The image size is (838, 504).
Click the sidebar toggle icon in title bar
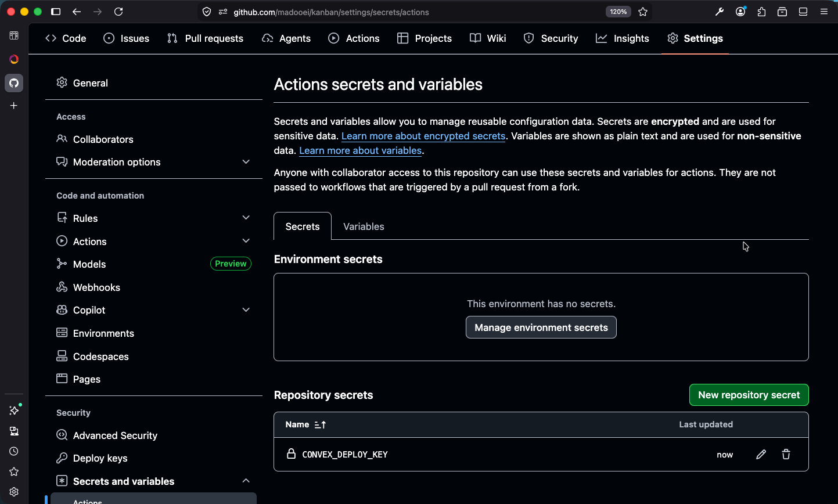tap(56, 12)
